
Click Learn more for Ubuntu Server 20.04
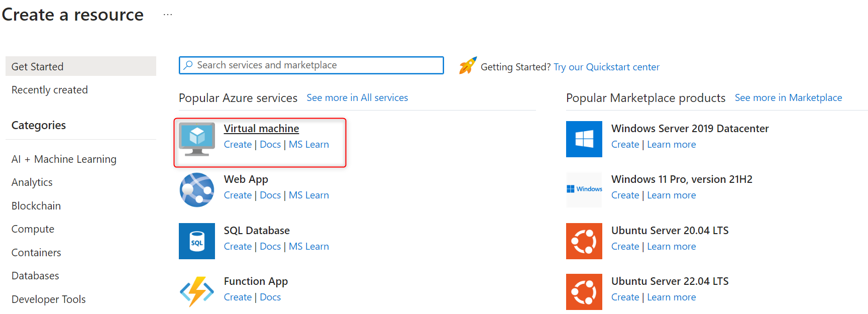pyautogui.click(x=671, y=247)
